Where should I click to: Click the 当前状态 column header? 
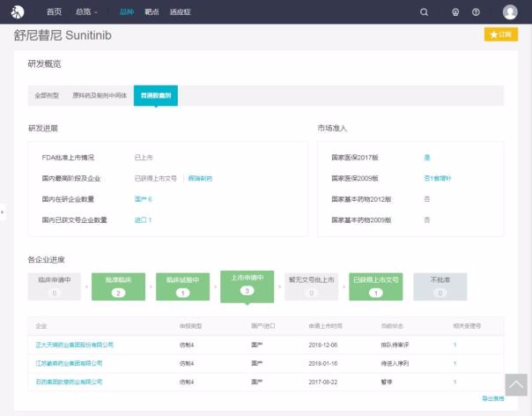pyautogui.click(x=392, y=326)
